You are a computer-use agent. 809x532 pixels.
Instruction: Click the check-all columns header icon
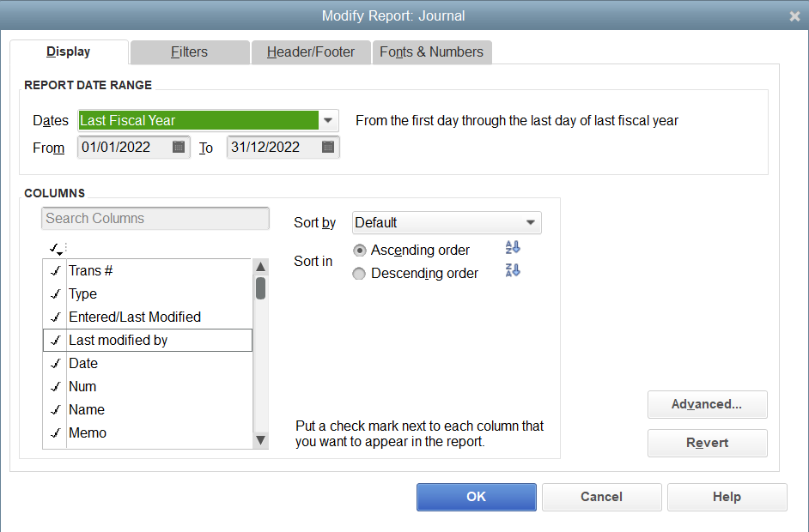point(56,249)
